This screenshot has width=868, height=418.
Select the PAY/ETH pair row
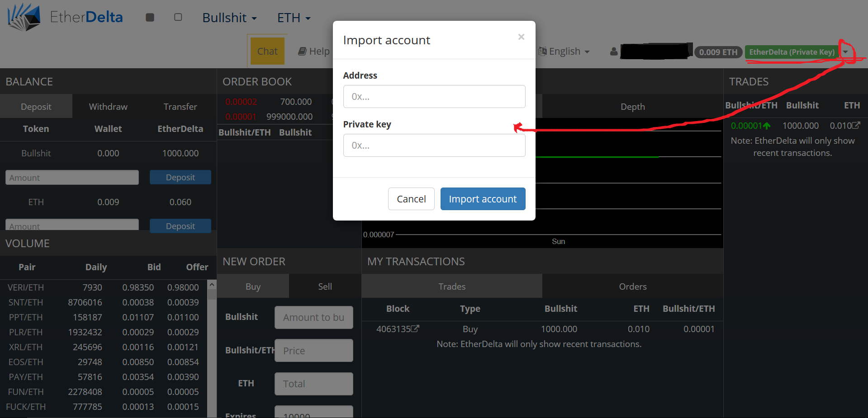click(x=104, y=377)
